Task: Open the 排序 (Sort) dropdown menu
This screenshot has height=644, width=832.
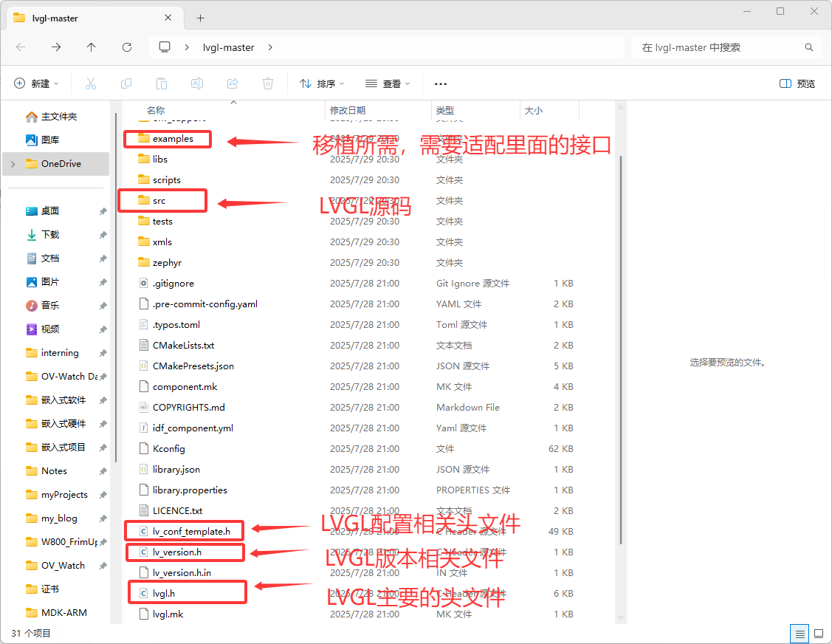Action: pyautogui.click(x=322, y=83)
